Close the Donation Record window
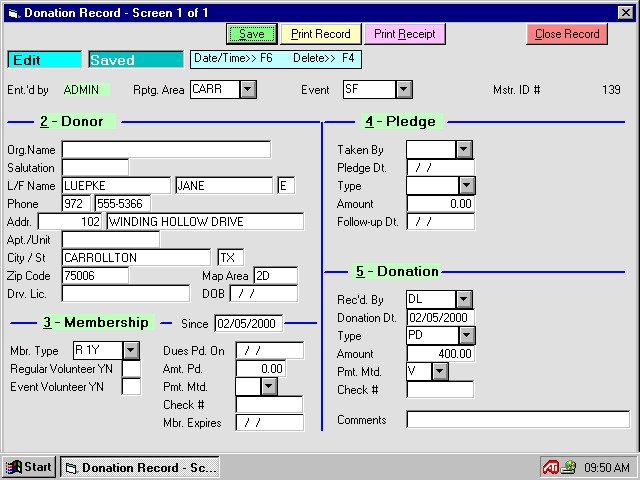Image resolution: width=640 pixels, height=480 pixels. point(625,13)
